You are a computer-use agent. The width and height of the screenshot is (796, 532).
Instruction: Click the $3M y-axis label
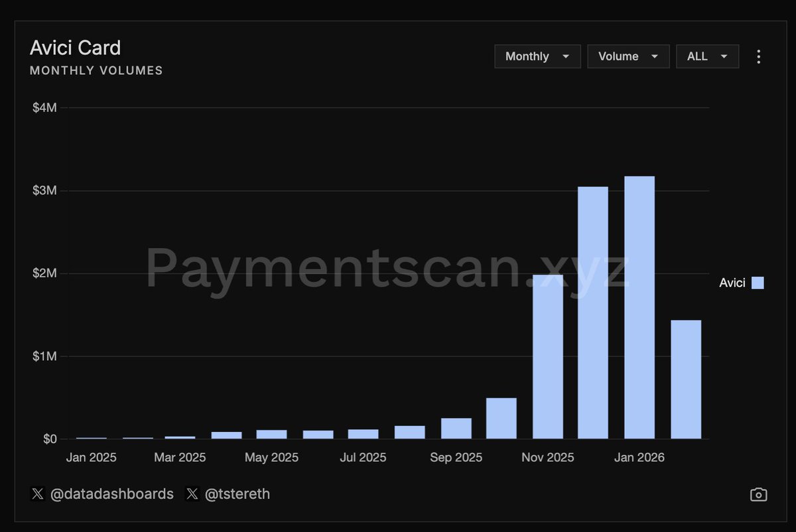pos(44,190)
